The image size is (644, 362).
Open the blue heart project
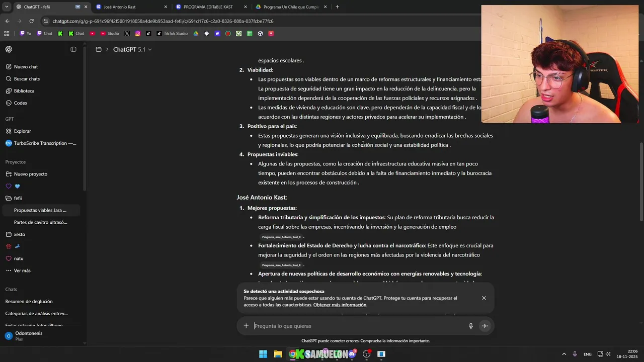coord(41,186)
